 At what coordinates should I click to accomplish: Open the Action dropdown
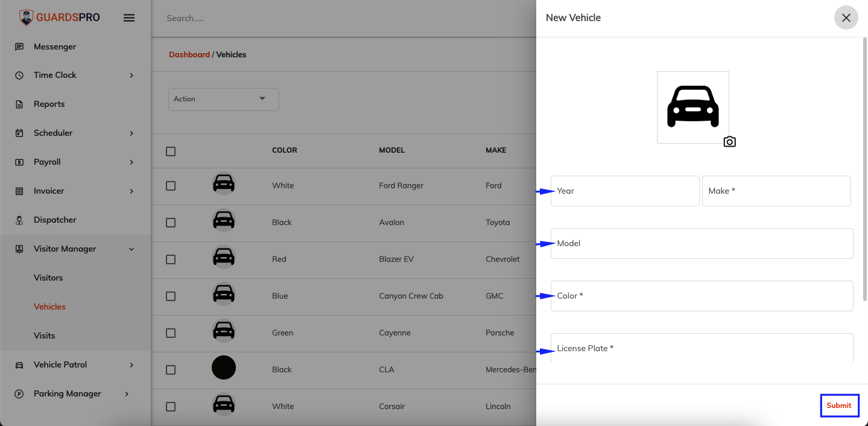point(223,99)
